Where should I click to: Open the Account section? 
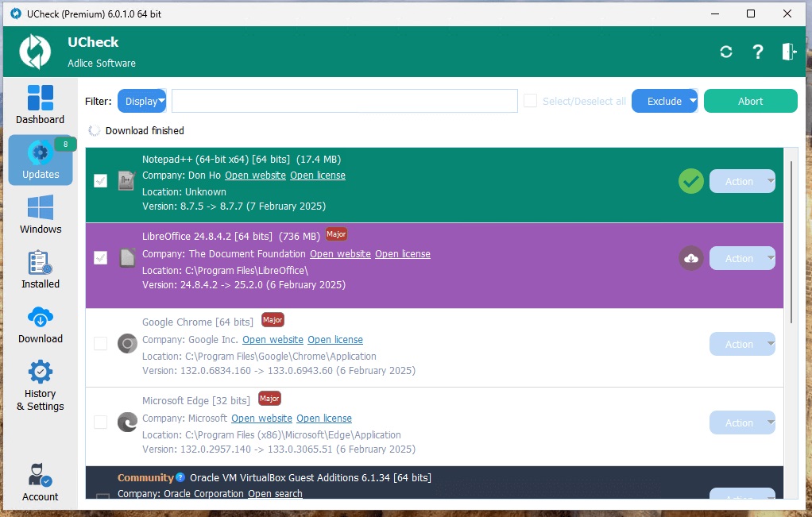coord(40,481)
